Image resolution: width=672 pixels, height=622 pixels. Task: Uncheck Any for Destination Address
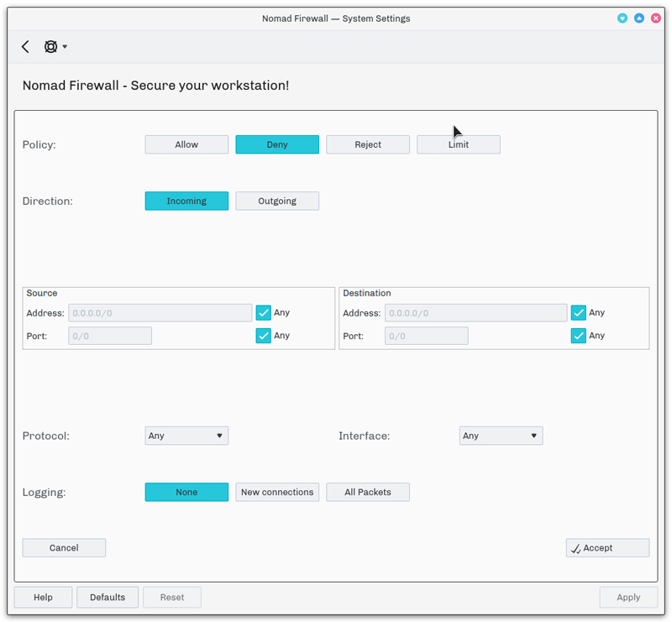click(579, 312)
